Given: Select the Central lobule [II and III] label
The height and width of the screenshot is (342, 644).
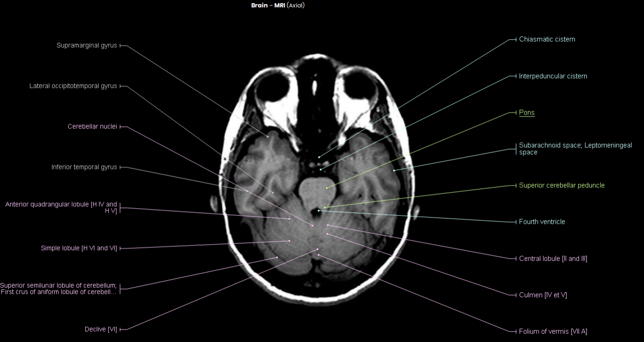Looking at the screenshot, I should (553, 258).
